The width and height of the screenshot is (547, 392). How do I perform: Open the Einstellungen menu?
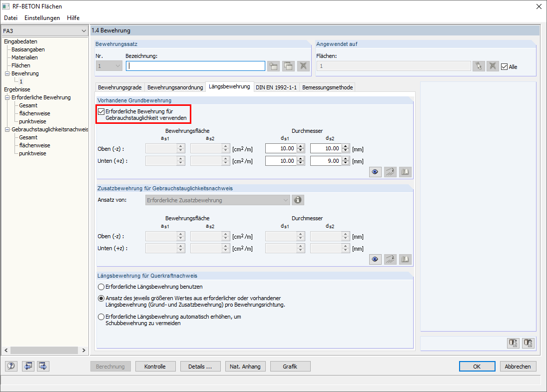42,18
